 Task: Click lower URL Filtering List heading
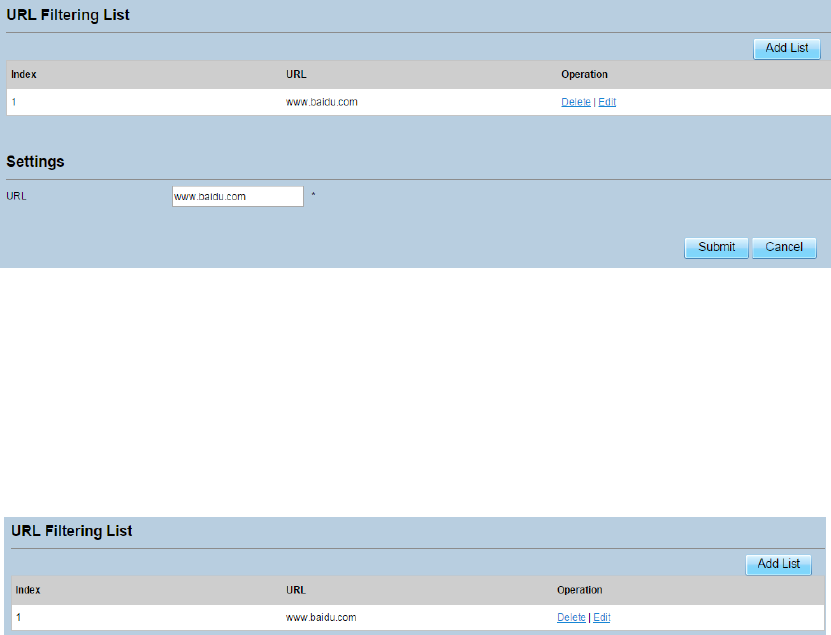click(x=72, y=531)
